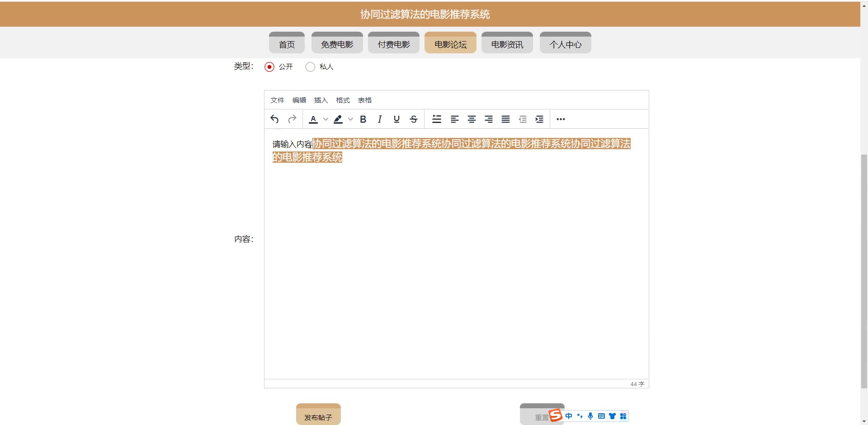868x425 pixels.
Task: Click the 类型 field label
Action: (244, 66)
